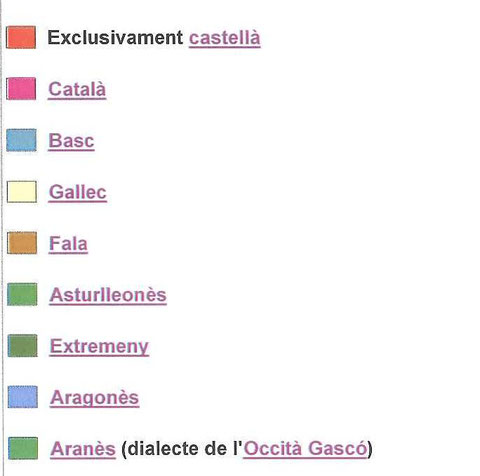Screen dimensions: 480x476
Task: Follow the Extremeny link
Action: point(99,347)
